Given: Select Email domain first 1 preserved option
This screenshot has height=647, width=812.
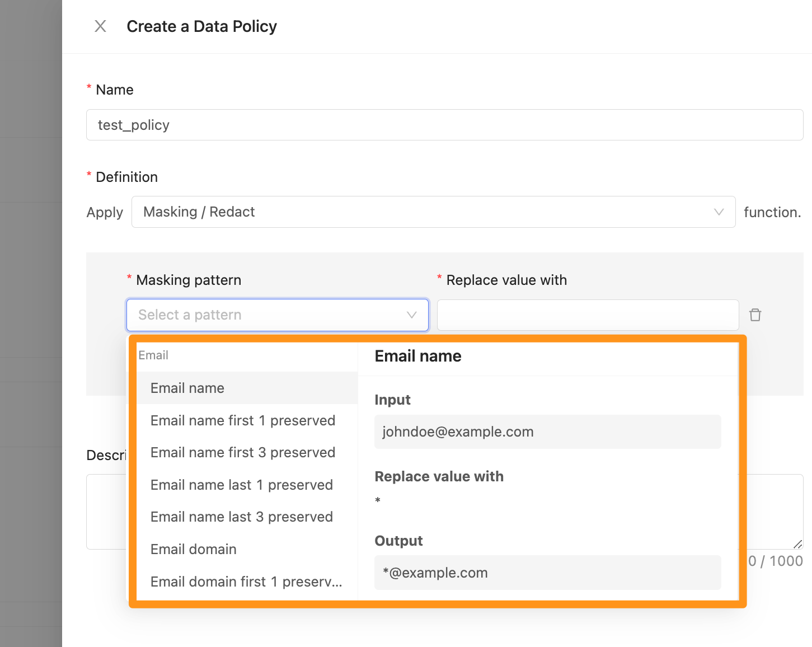Looking at the screenshot, I should (x=247, y=582).
